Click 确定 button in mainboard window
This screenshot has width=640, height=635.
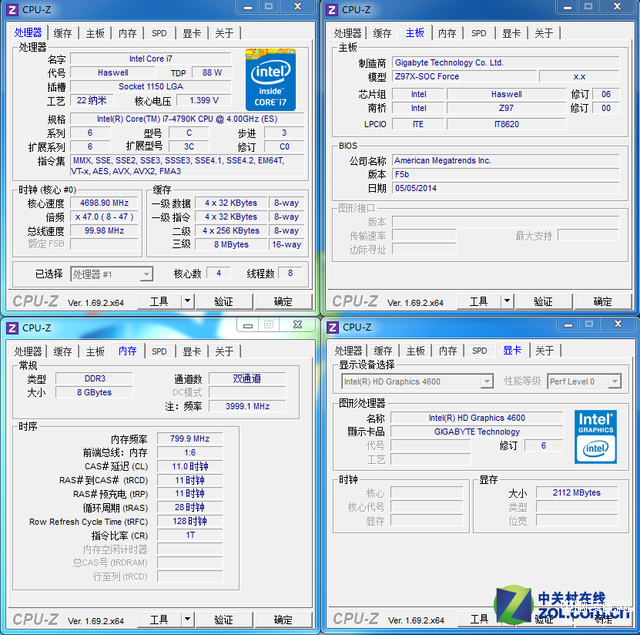click(602, 302)
